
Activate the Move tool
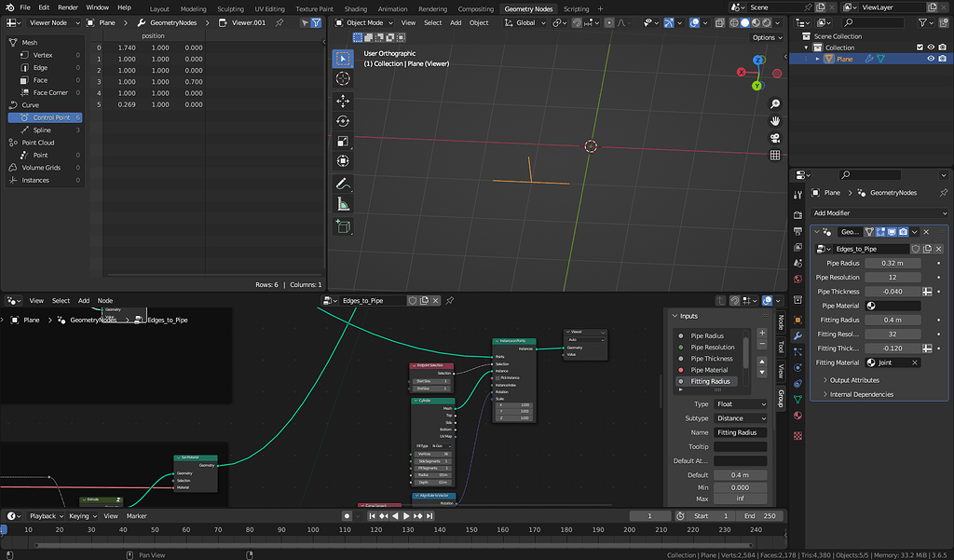343,101
